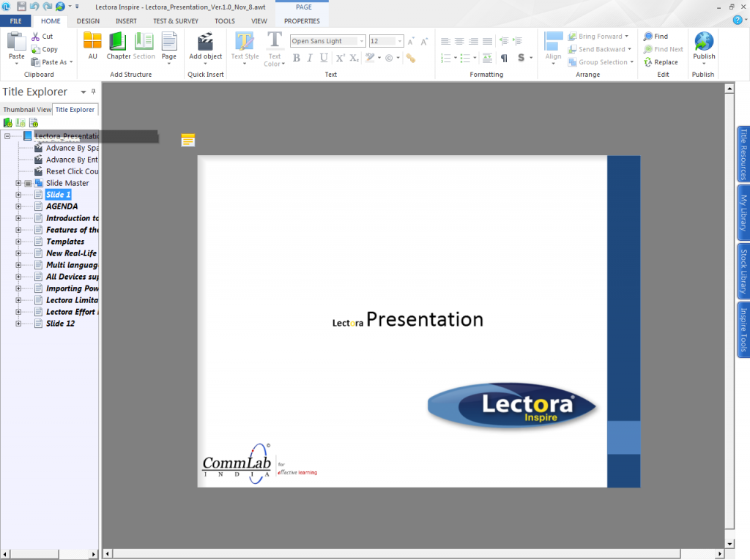Toggle show paragraph marks (pilcrow)
Image resolution: width=750 pixels, height=560 pixels.
coord(504,58)
